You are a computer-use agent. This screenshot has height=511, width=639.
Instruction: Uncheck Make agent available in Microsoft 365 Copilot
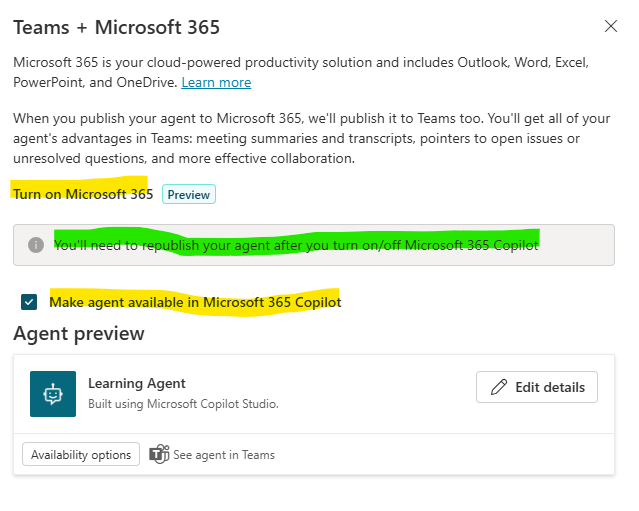(29, 302)
